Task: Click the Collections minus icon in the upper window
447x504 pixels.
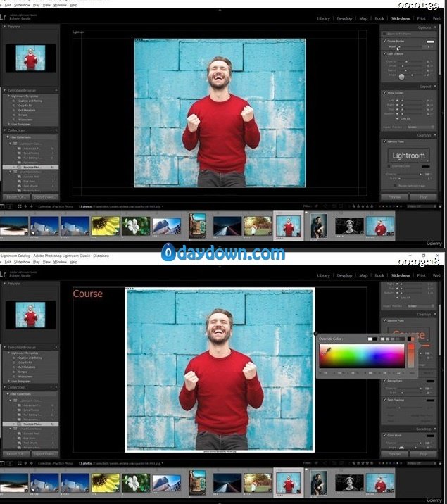Action: (x=51, y=130)
